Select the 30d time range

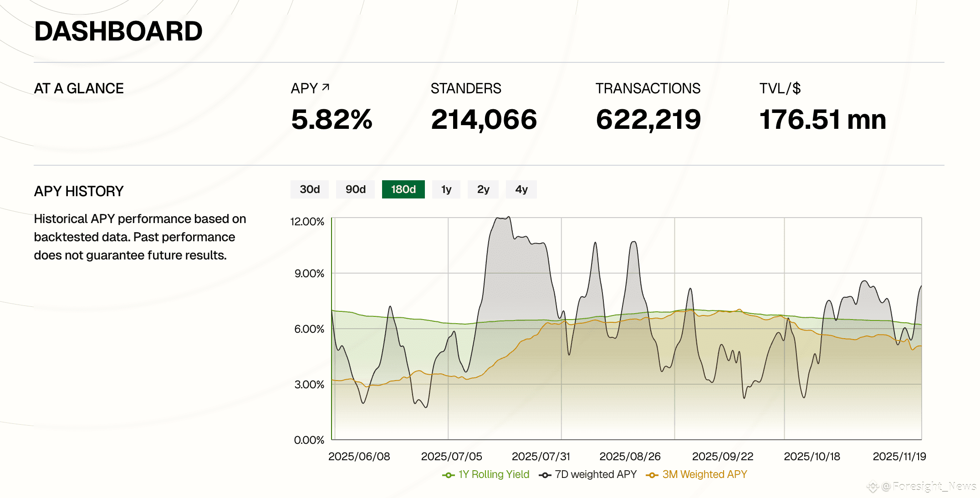point(310,189)
